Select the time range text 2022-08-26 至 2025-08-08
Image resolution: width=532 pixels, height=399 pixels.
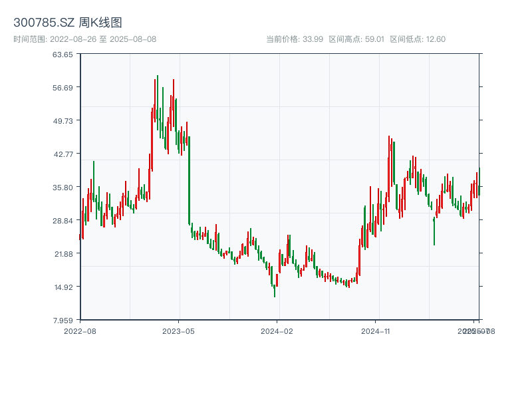(103, 39)
